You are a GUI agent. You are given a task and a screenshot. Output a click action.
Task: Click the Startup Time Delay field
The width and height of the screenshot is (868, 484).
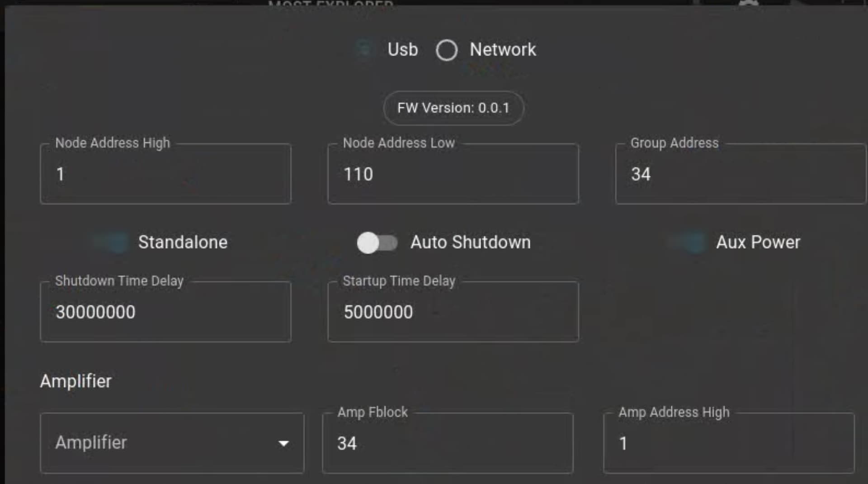pos(453,312)
